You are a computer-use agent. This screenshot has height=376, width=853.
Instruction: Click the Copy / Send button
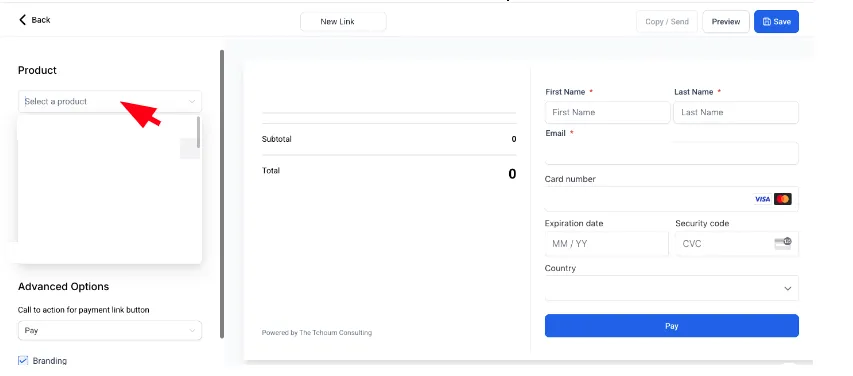click(x=667, y=22)
